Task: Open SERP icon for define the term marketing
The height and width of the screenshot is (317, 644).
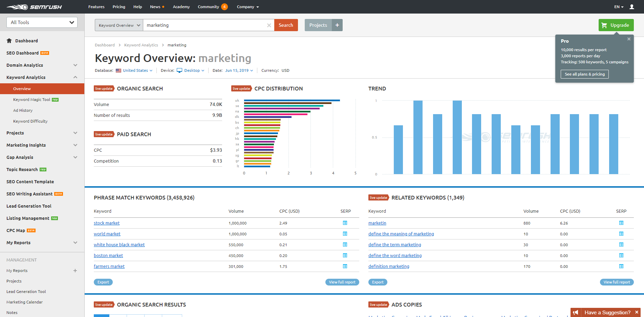Action: pyautogui.click(x=621, y=245)
